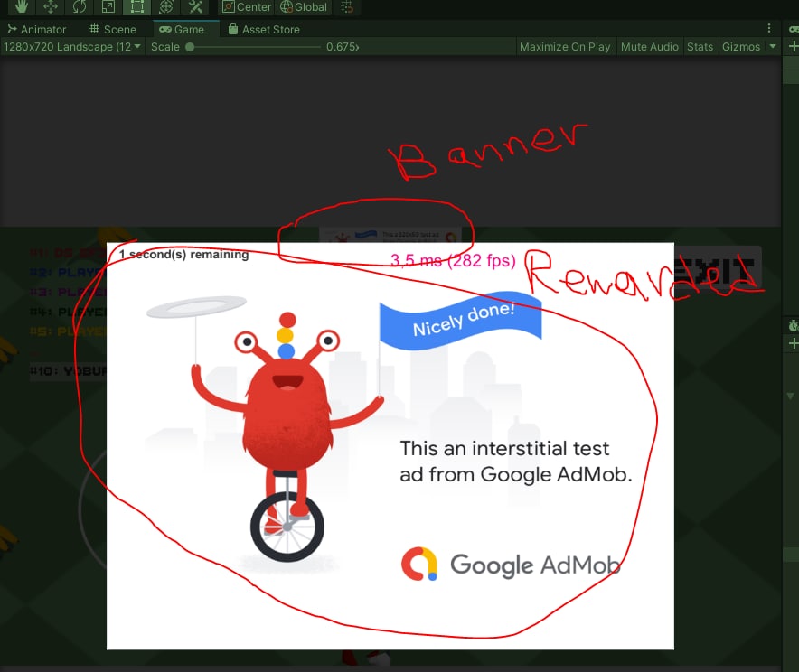Viewport: 799px width, 672px height.
Task: Toggle the Stats overlay
Action: [x=700, y=47]
